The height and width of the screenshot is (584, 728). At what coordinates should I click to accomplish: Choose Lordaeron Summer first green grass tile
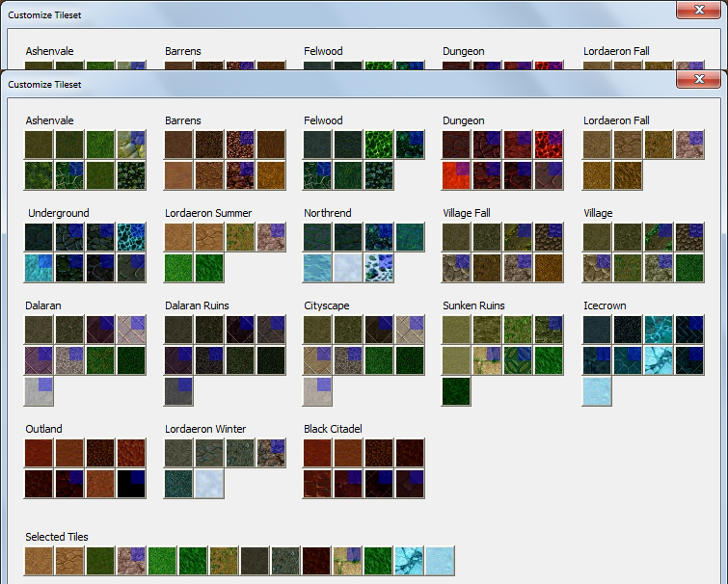tap(178, 268)
